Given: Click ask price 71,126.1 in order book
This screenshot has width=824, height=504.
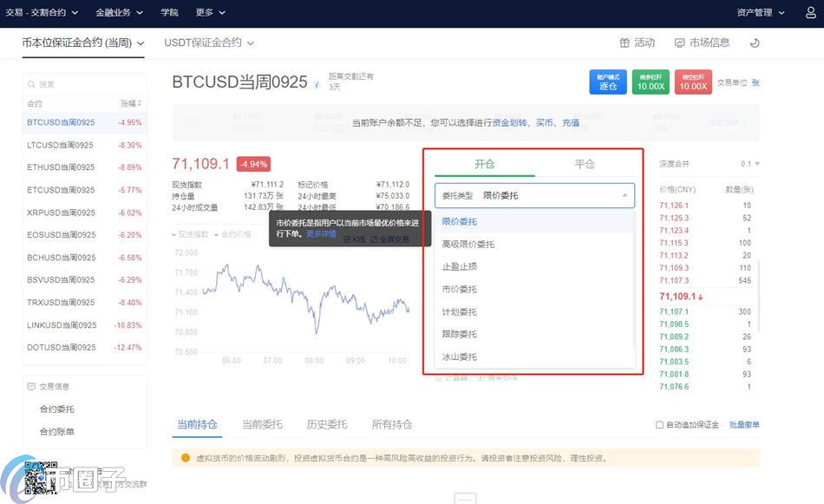Looking at the screenshot, I should 674,206.
